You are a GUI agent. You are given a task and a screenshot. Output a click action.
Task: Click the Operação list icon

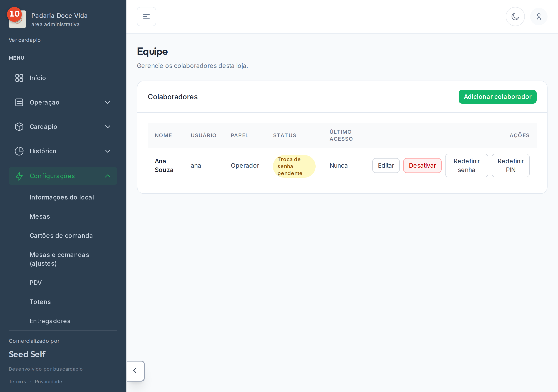point(19,102)
